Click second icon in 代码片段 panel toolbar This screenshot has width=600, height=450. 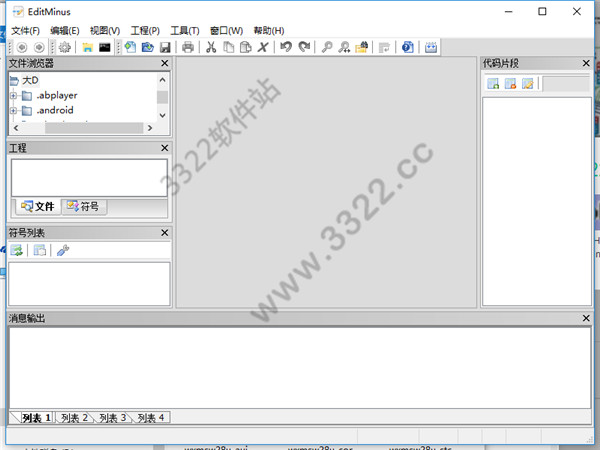(510, 83)
